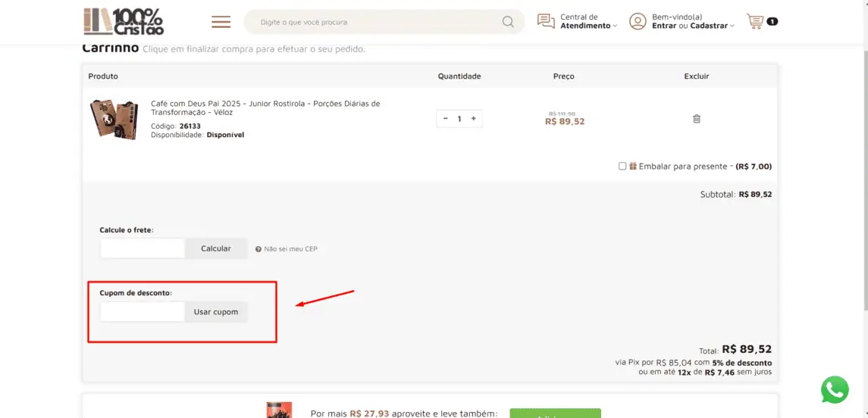Click the suggested product thumbnail at bottom

tap(279, 410)
